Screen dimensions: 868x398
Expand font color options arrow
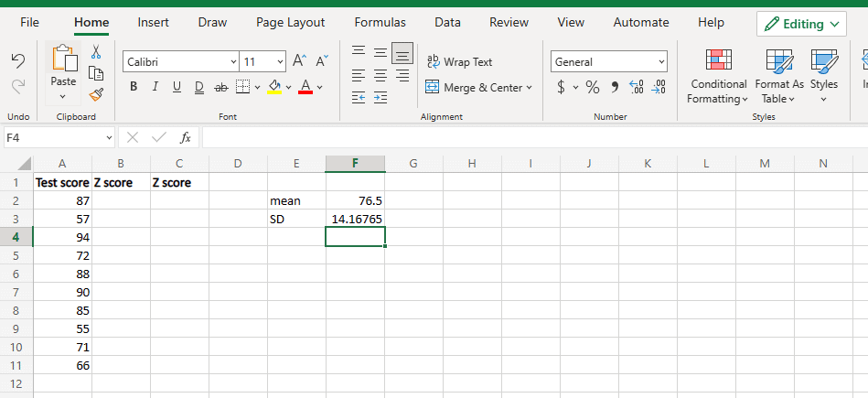click(x=319, y=87)
